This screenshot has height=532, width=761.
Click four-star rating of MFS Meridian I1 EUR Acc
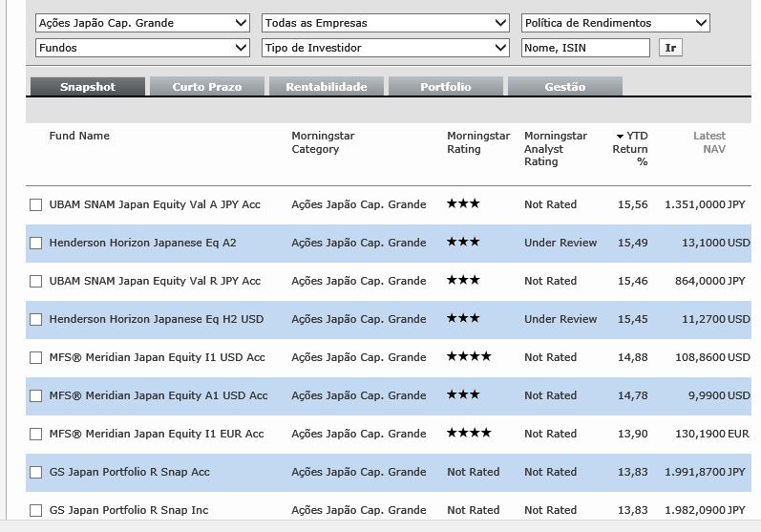point(469,433)
